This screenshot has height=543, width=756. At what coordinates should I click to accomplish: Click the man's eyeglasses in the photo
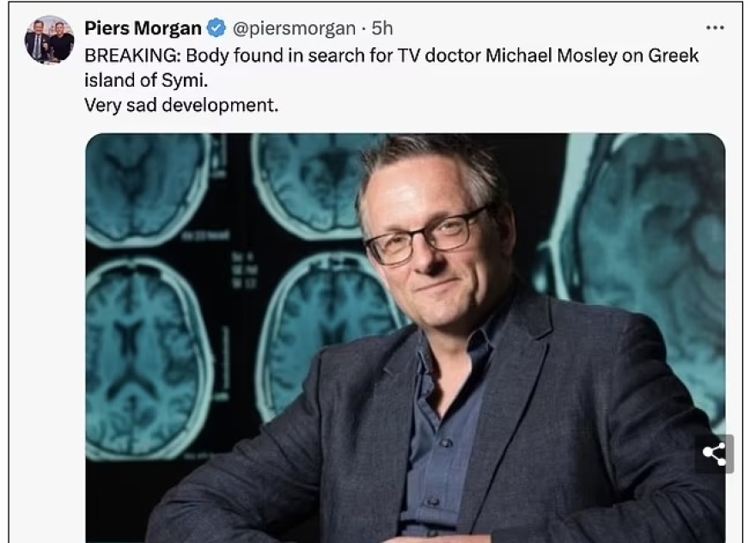click(x=425, y=236)
